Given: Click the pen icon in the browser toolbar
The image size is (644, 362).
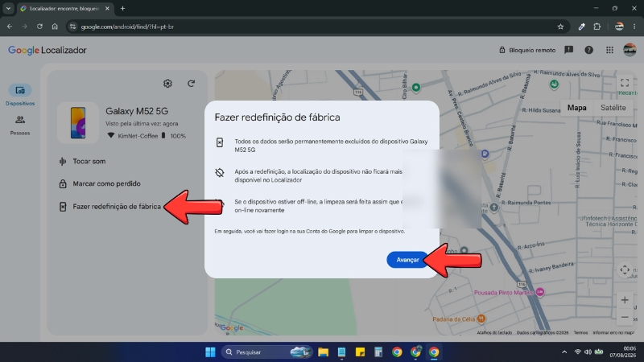Looking at the screenshot, I should click(x=581, y=27).
